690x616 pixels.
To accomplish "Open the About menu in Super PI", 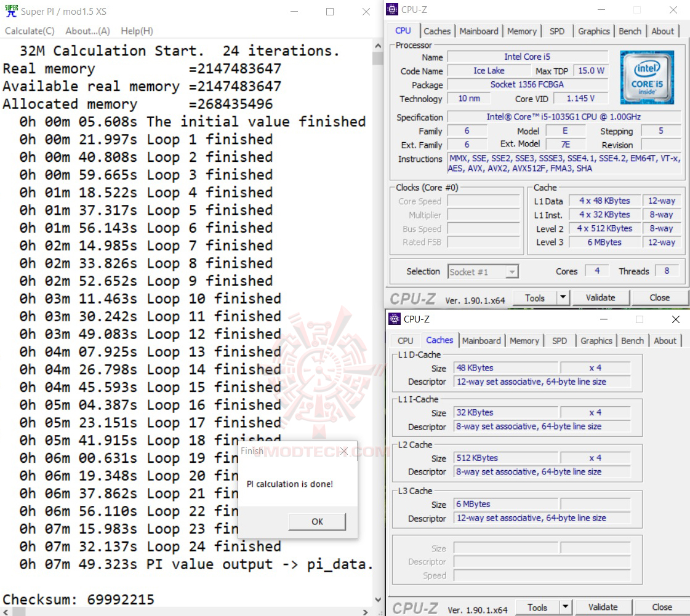I will (87, 31).
